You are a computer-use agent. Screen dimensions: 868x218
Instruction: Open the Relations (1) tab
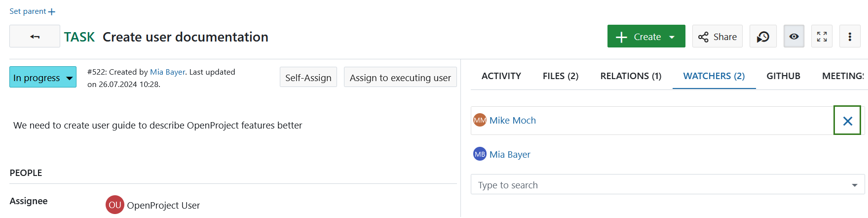[x=631, y=76]
